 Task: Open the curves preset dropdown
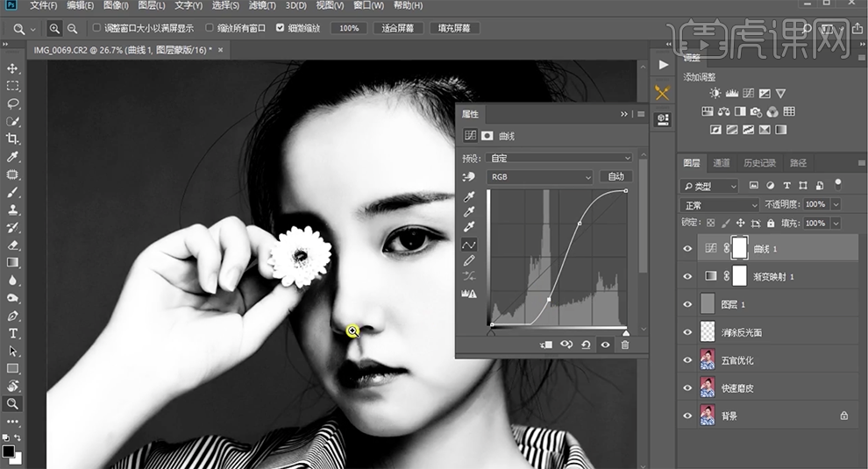click(x=559, y=158)
